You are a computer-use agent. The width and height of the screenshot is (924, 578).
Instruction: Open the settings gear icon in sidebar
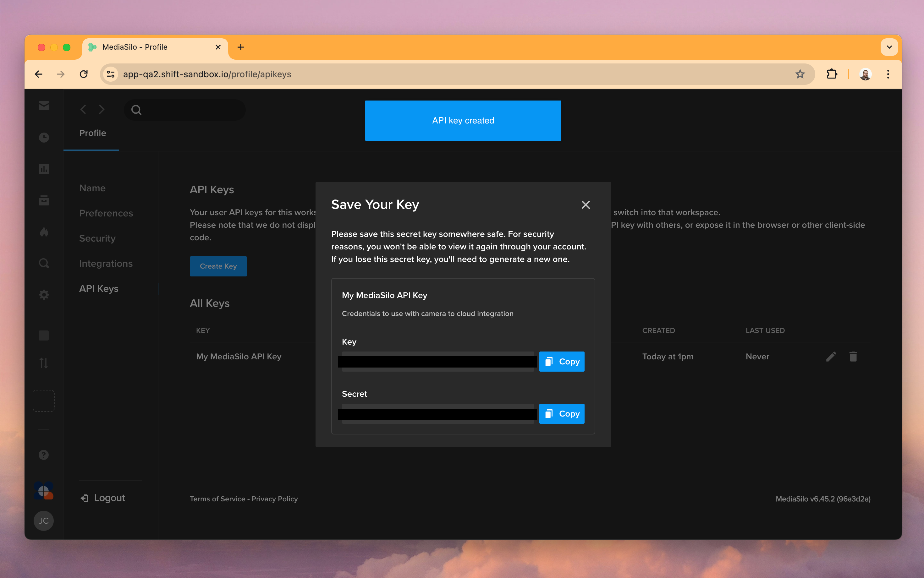click(44, 294)
